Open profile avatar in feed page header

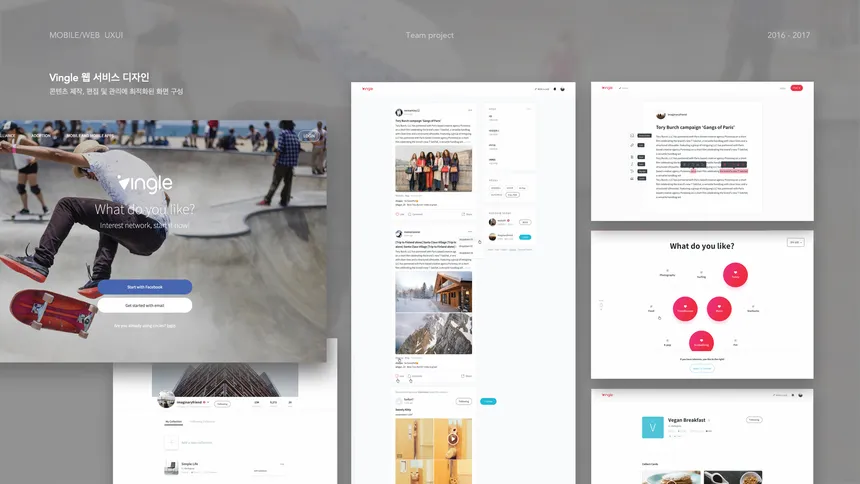tap(562, 89)
